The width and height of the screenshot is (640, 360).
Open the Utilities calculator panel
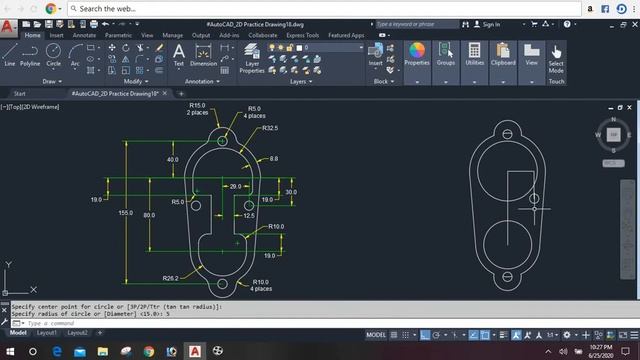point(474,53)
